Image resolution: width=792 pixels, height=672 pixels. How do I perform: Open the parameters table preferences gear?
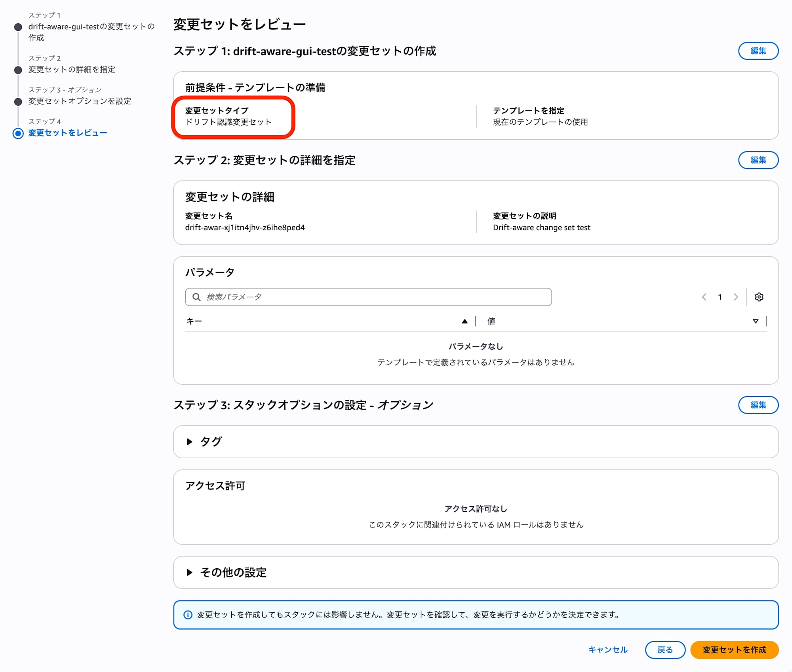tap(760, 297)
